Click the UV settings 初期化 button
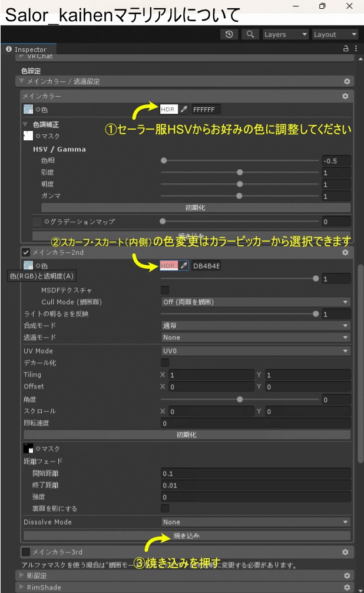The width and height of the screenshot is (364, 593). (x=187, y=435)
